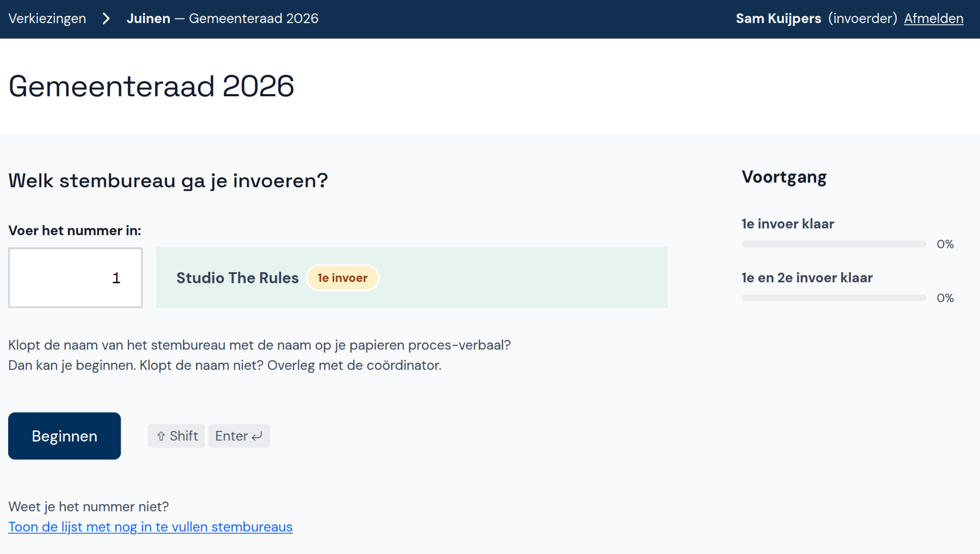Click inside the polling station number field
This screenshot has width=980, height=554.
point(75,277)
